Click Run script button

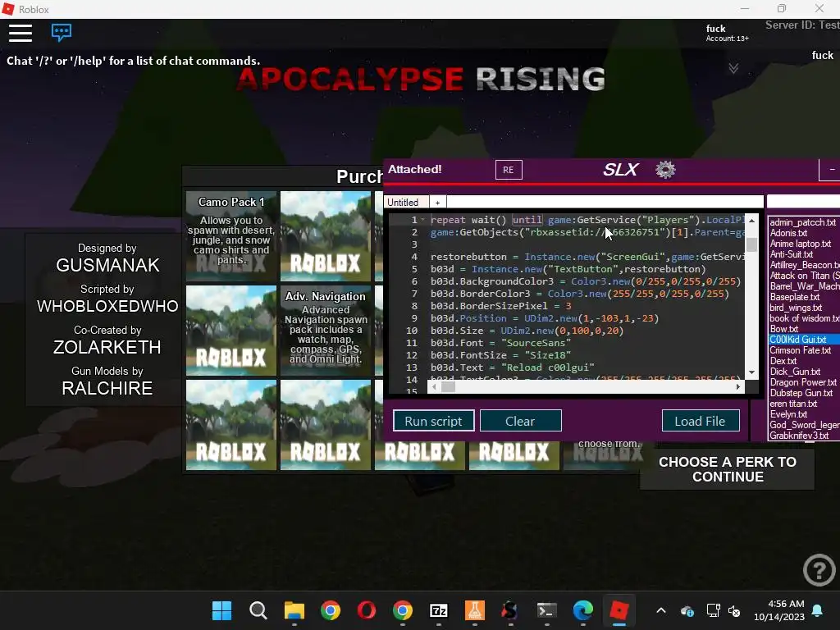[433, 421]
